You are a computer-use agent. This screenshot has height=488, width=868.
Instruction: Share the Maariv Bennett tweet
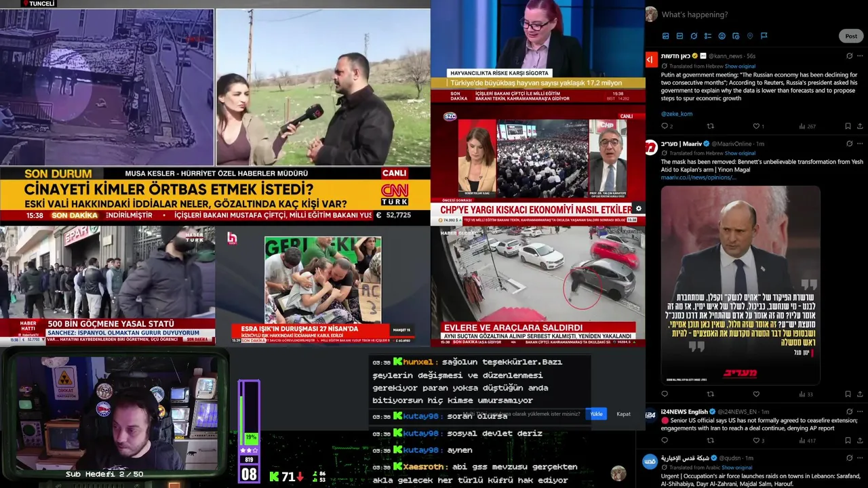pyautogui.click(x=860, y=394)
